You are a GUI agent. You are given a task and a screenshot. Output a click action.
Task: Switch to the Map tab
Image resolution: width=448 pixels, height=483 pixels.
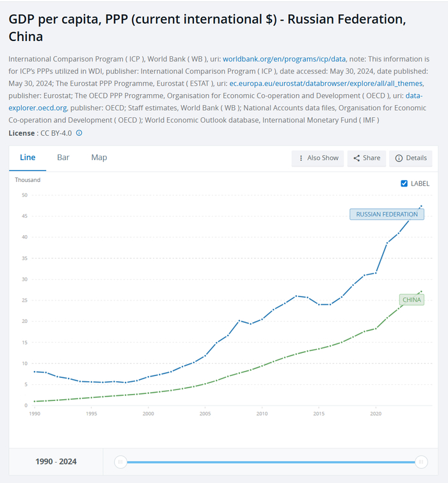[99, 158]
